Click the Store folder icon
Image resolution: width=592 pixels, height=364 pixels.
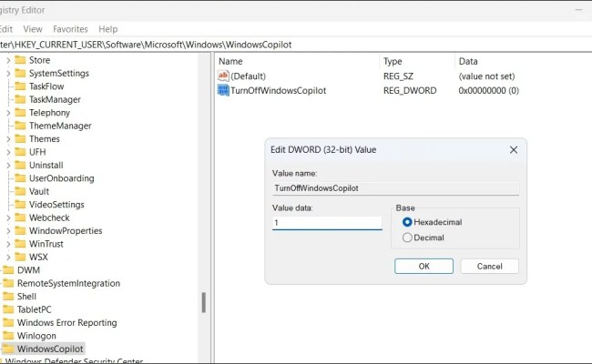(x=20, y=60)
